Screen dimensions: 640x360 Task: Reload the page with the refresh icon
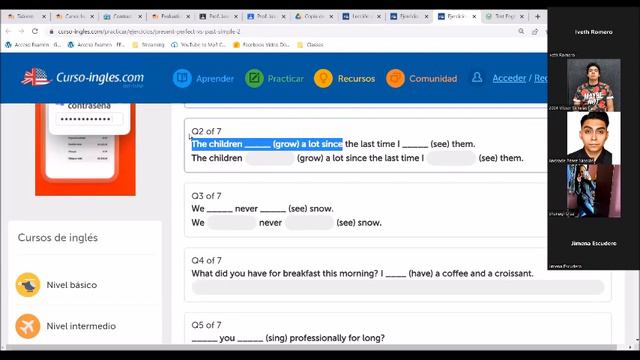35,31
